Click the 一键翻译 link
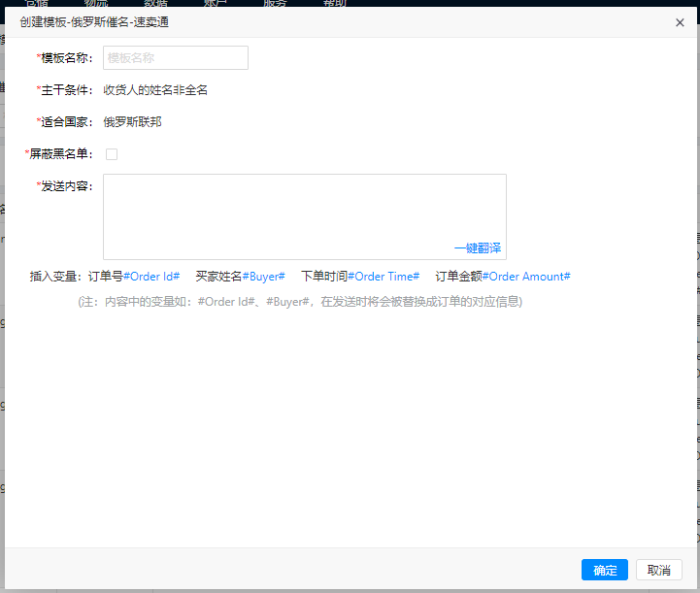Screen dimensions: 700x593 [477, 248]
